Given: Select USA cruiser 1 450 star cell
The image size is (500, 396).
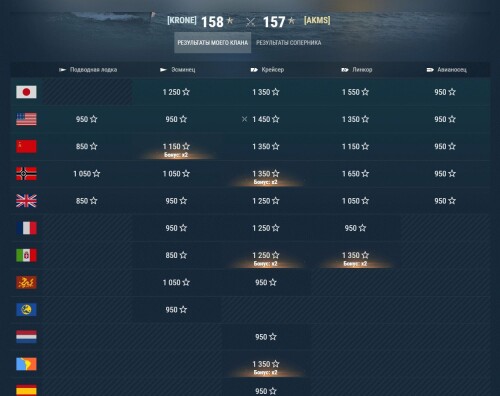Looking at the screenshot, I should [266, 119].
